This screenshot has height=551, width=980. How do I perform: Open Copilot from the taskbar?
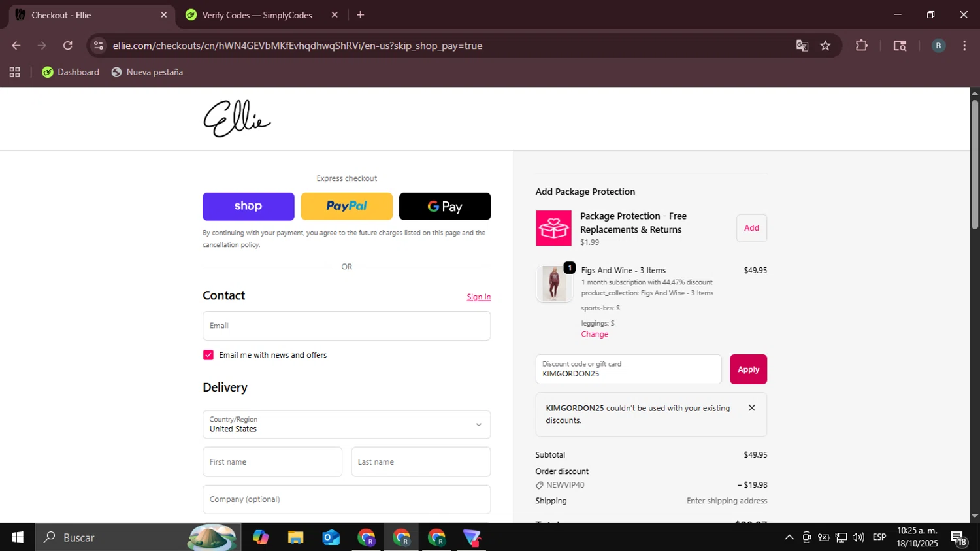pos(261,537)
